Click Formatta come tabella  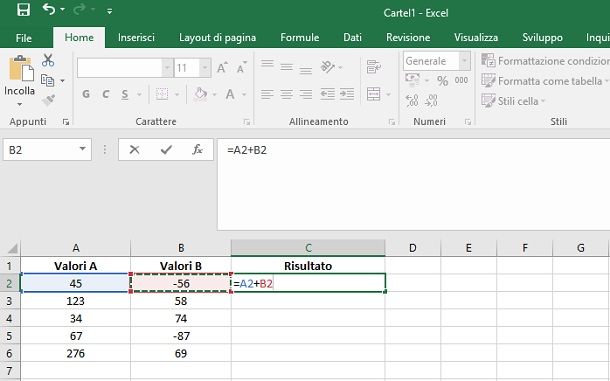point(544,81)
